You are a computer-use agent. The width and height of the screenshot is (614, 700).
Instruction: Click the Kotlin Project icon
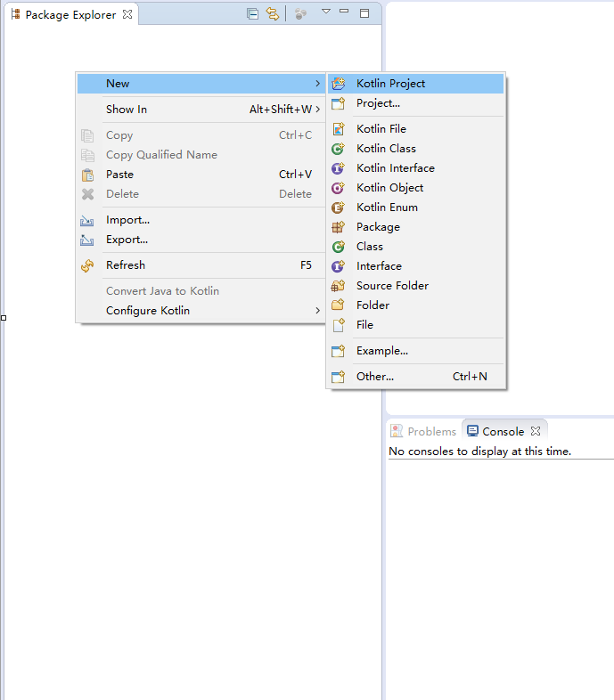(x=339, y=84)
